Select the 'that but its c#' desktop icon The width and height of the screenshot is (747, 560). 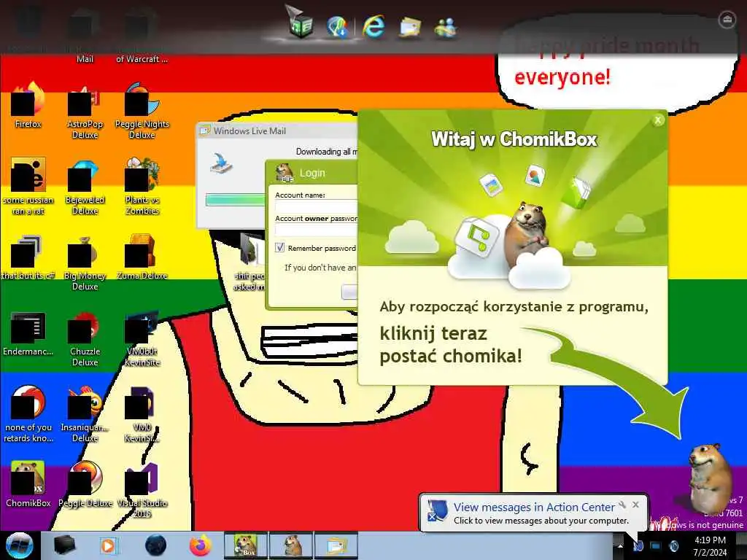pos(28,257)
